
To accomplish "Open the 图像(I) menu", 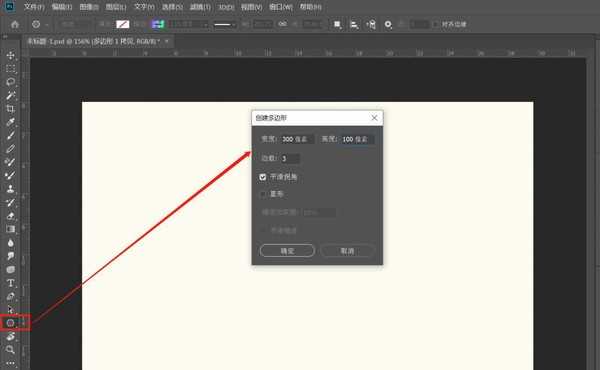I will point(89,7).
